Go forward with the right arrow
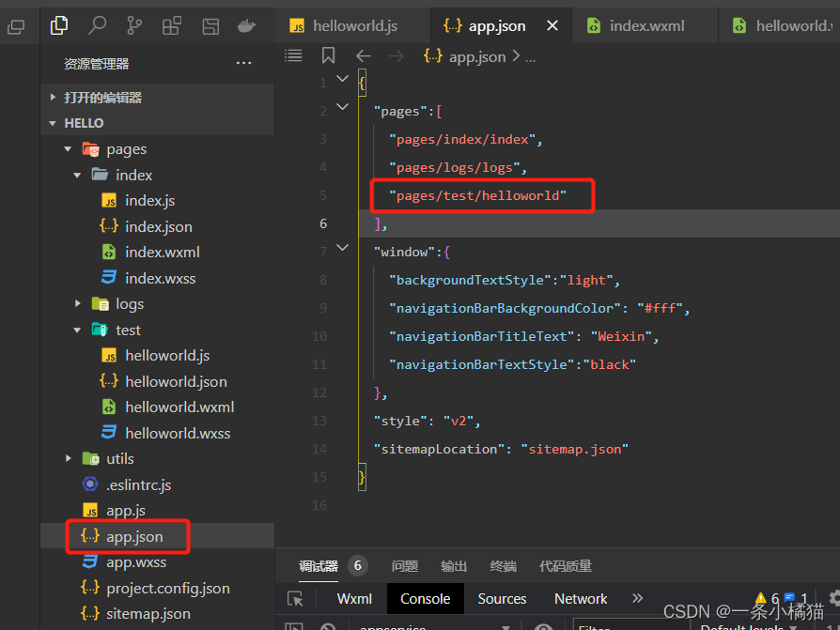 click(x=397, y=55)
